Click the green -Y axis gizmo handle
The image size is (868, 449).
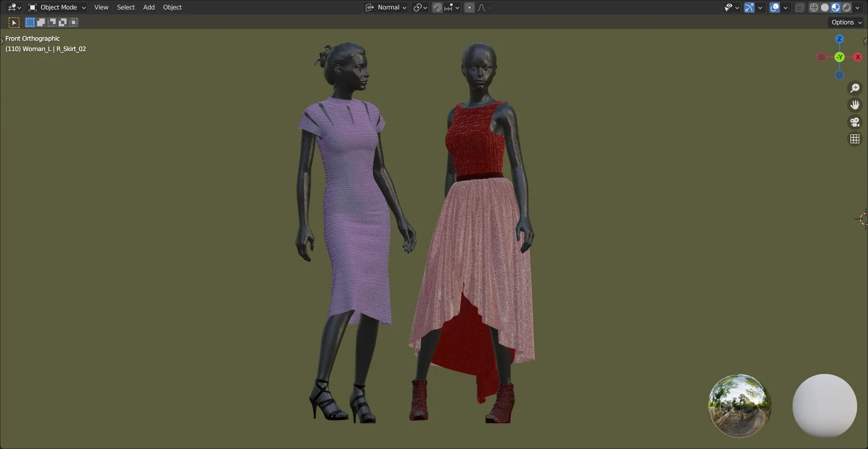click(x=840, y=57)
